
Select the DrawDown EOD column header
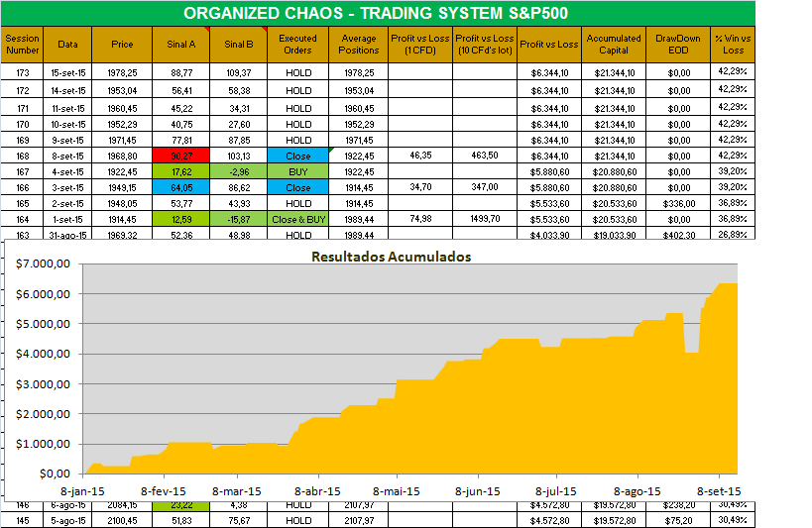(678, 45)
